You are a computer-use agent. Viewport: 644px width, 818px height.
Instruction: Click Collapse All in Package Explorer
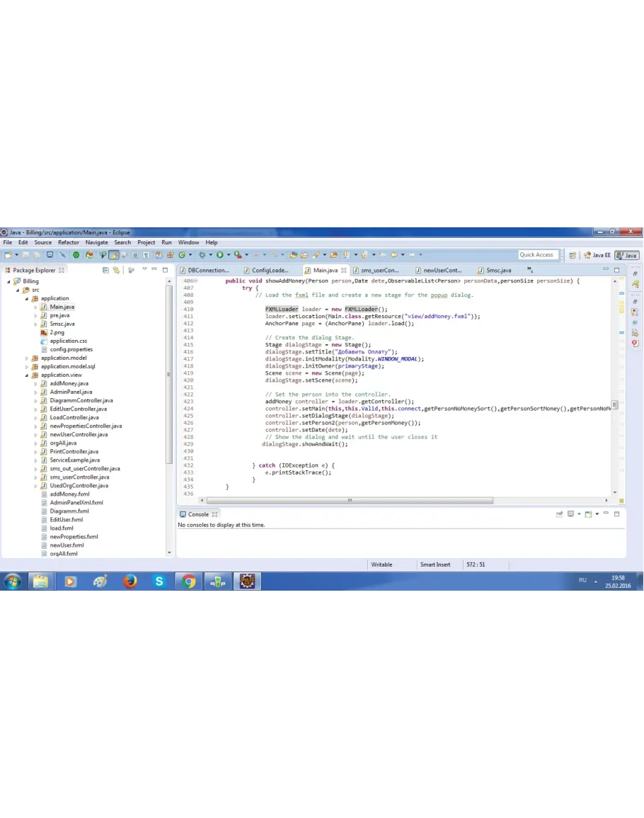[105, 270]
